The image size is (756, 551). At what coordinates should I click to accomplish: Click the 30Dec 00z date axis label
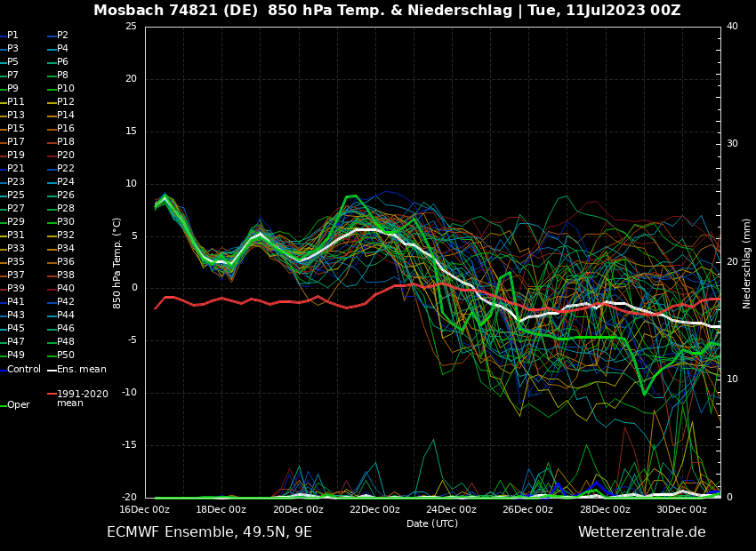[681, 510]
